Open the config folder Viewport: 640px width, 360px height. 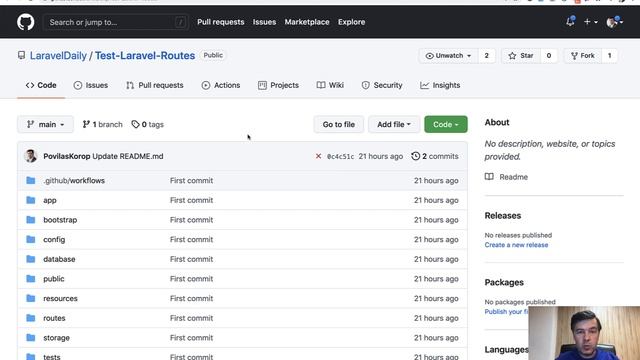tap(54, 240)
